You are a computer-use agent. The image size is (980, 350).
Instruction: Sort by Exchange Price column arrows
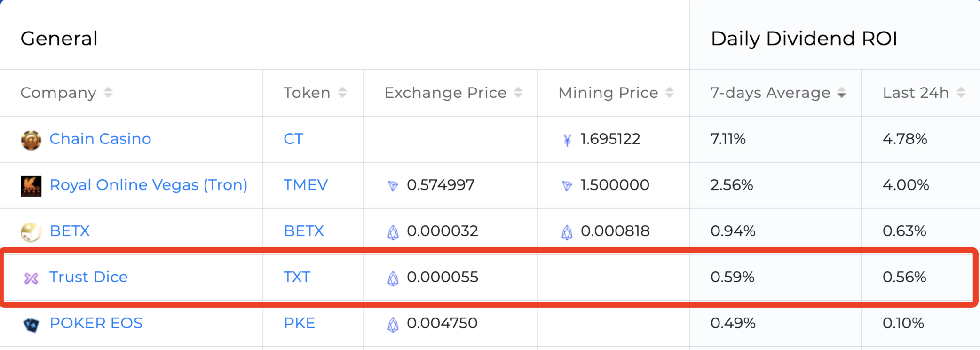click(518, 93)
